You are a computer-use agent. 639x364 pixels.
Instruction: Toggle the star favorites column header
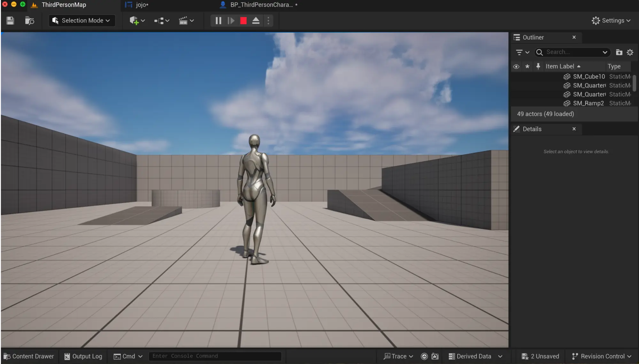(527, 66)
